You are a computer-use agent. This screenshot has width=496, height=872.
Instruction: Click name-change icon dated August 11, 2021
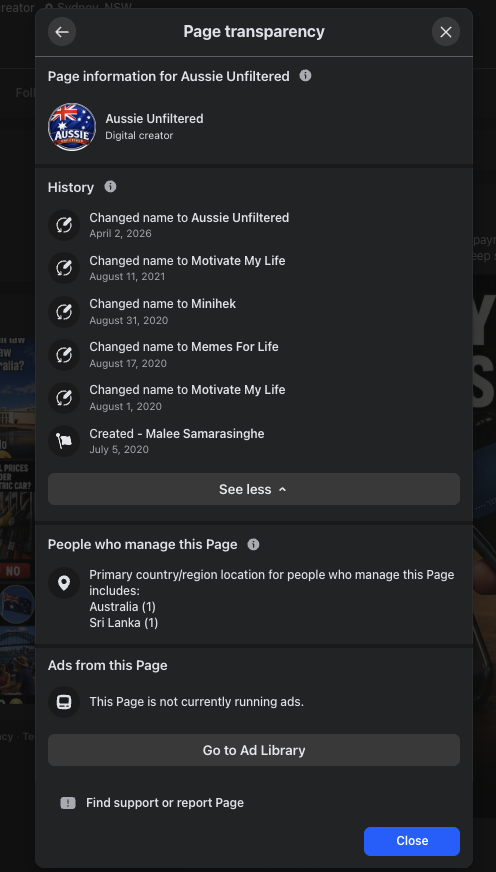point(64,268)
